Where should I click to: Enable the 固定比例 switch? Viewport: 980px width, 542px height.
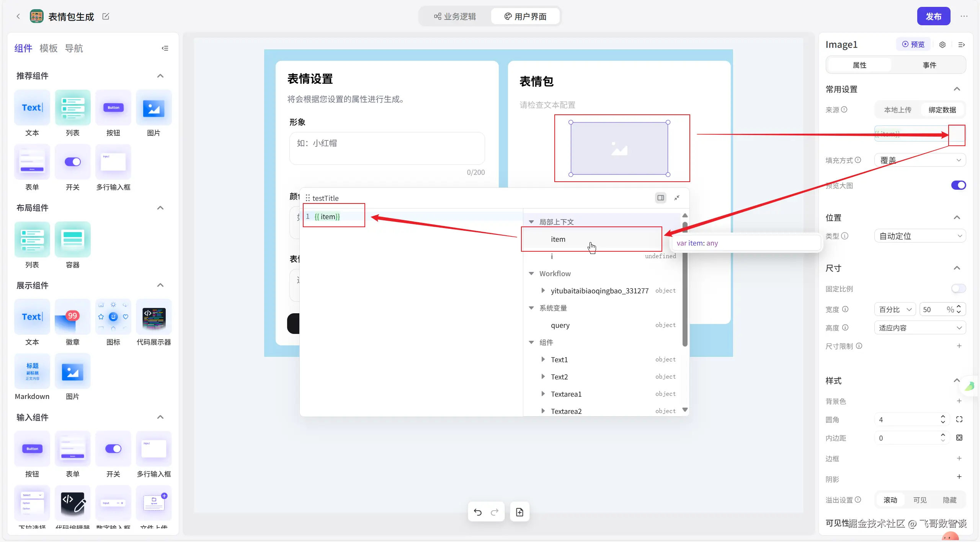point(958,288)
